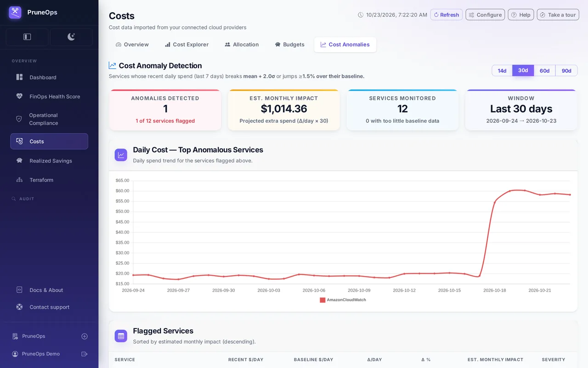The width and height of the screenshot is (588, 368).
Task: Set window to 60d
Action: pyautogui.click(x=544, y=70)
